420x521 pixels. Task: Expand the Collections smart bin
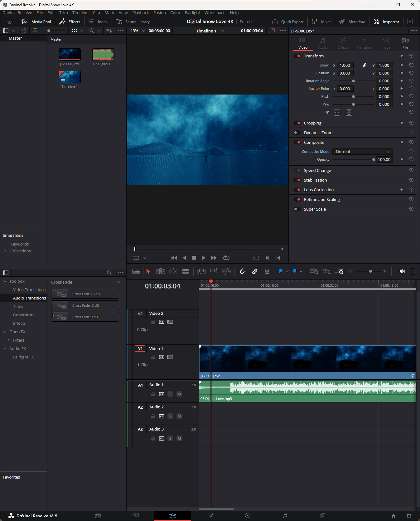[x=5, y=251]
